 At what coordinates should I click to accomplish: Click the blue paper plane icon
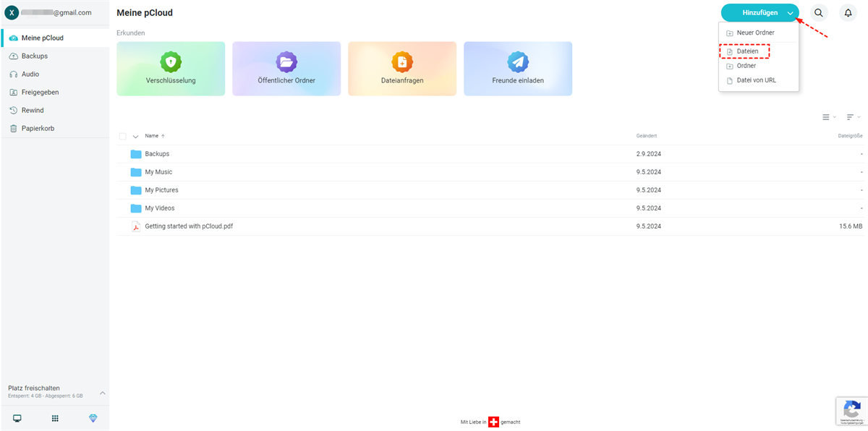(518, 61)
